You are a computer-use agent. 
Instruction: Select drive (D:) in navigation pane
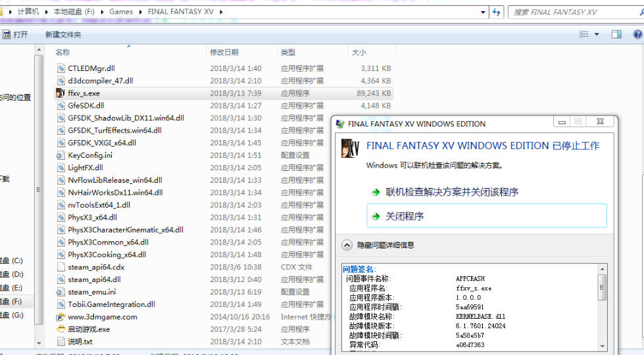[12, 274]
